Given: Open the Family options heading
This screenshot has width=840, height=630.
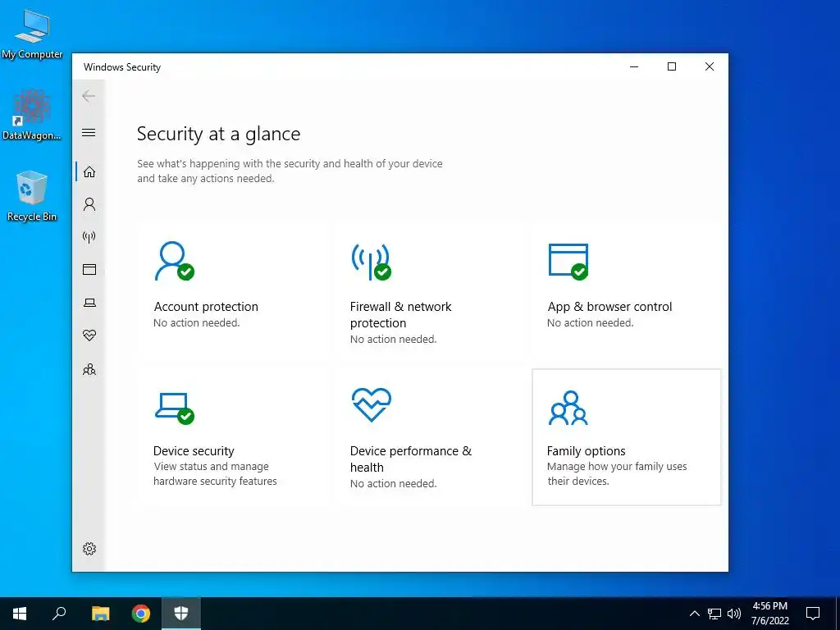Looking at the screenshot, I should point(586,451).
